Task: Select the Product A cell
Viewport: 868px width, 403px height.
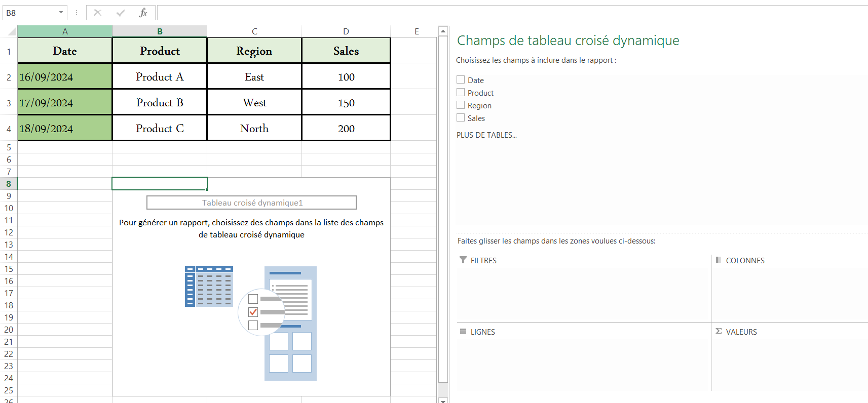Action: 160,76
